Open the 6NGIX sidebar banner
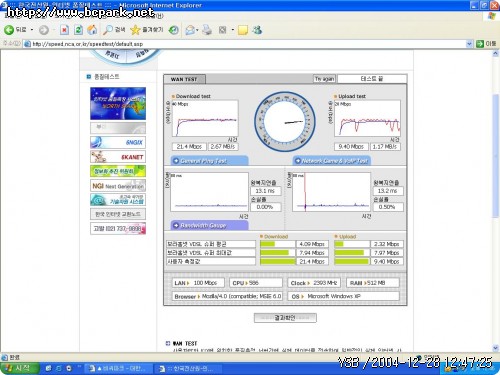Image resolution: width=500 pixels, height=375 pixels. pos(118,142)
